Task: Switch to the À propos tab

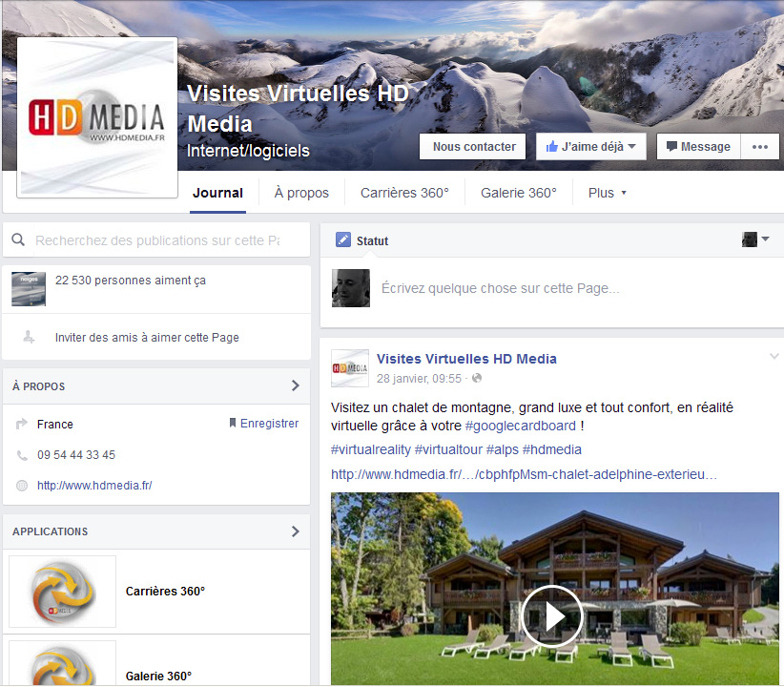Action: [x=301, y=193]
